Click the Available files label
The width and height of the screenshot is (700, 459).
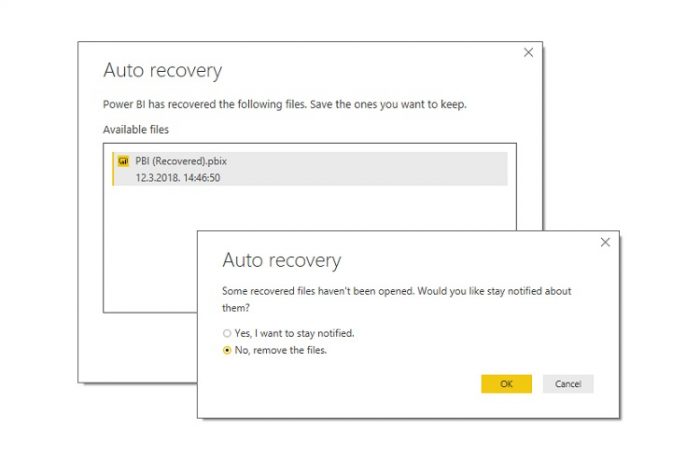click(136, 130)
